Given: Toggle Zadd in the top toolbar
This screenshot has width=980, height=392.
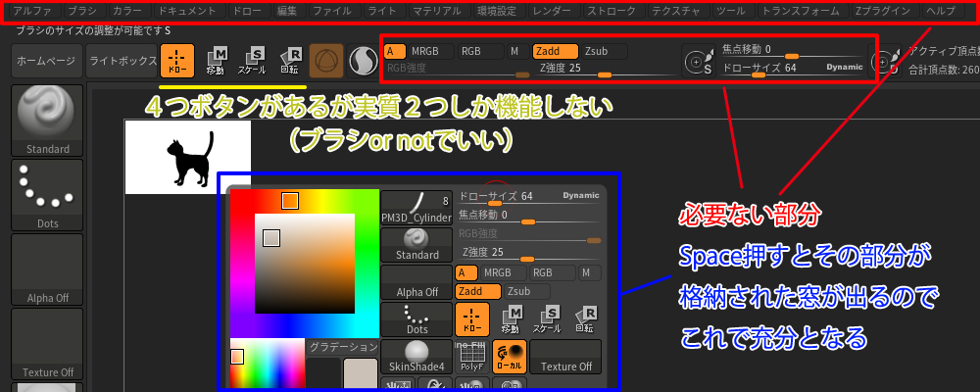Looking at the screenshot, I should point(556,51).
